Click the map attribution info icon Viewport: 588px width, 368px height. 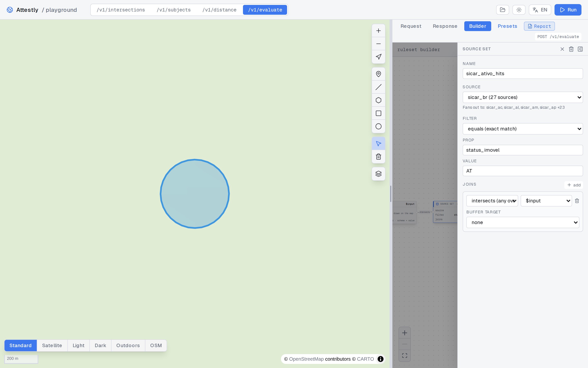point(380,359)
